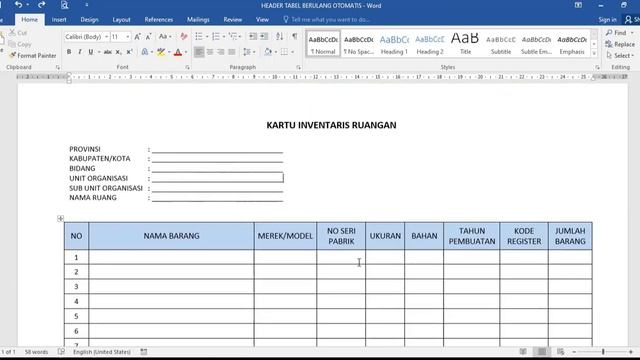Open the Review tab
This screenshot has width=640, height=360.
pyautogui.click(x=233, y=20)
